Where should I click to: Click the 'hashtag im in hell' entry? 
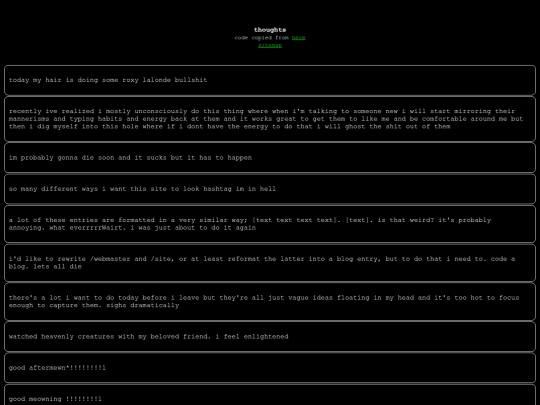click(270, 189)
